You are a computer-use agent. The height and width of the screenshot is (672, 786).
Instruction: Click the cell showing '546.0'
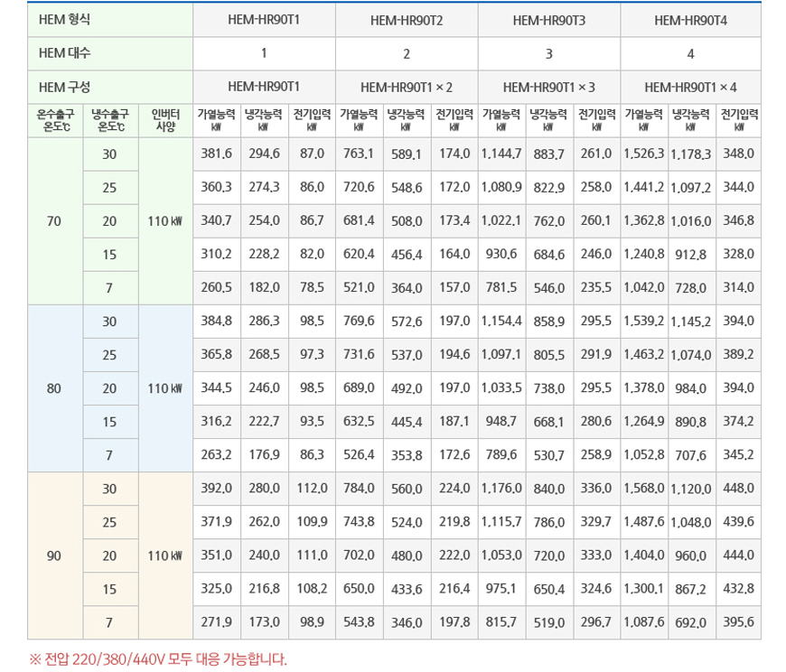pyautogui.click(x=549, y=287)
